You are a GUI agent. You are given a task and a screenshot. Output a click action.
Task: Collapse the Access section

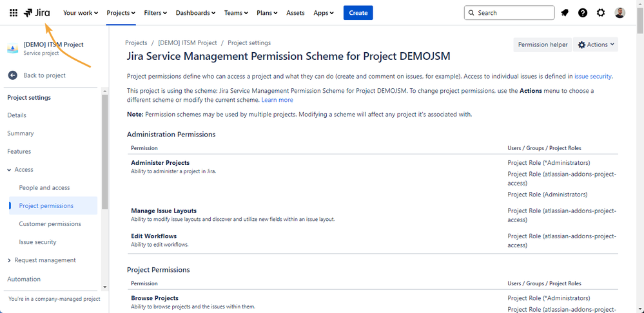coord(9,170)
